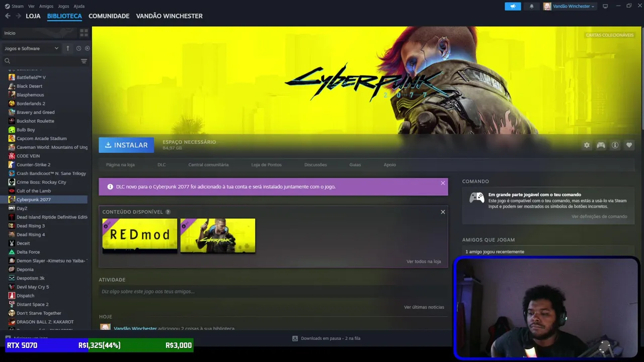Open the Amigos menu

46,7
